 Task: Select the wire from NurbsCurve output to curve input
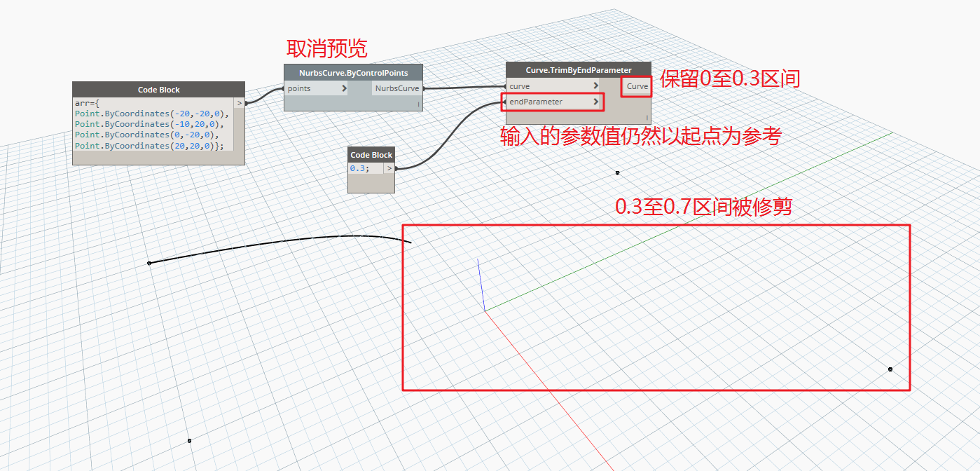click(x=464, y=88)
